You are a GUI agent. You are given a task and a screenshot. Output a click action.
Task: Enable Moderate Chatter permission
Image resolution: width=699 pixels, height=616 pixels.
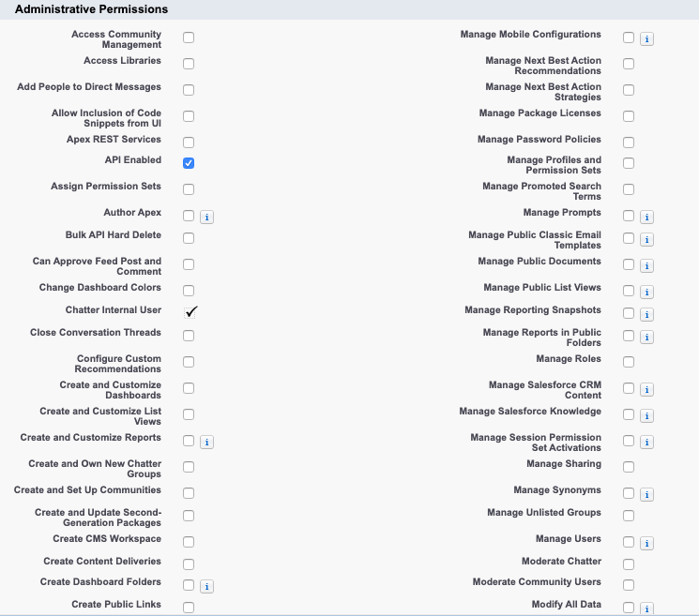pos(629,564)
